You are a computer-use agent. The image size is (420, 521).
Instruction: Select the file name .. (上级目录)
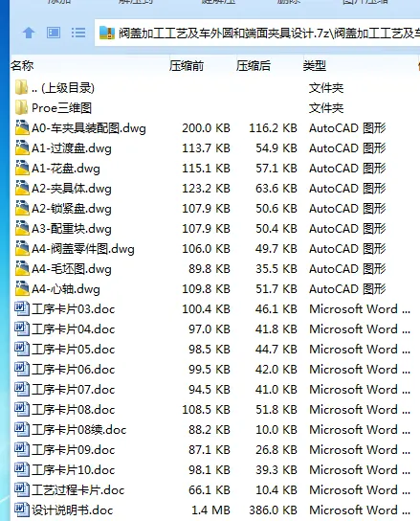click(x=63, y=88)
